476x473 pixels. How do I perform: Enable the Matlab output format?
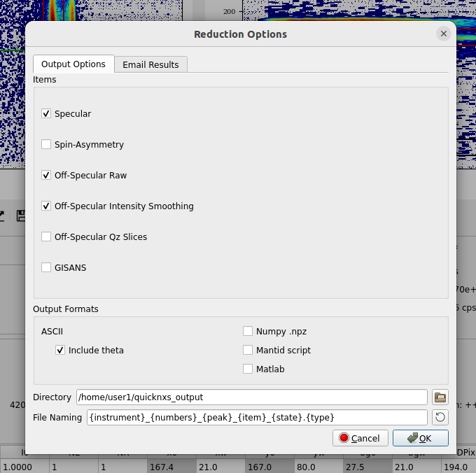[x=248, y=369]
